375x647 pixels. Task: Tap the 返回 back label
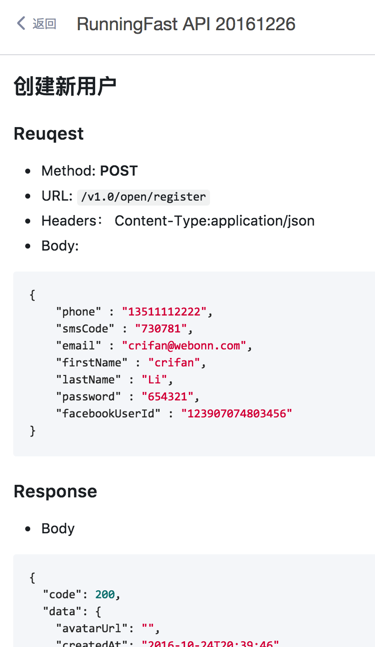point(45,24)
